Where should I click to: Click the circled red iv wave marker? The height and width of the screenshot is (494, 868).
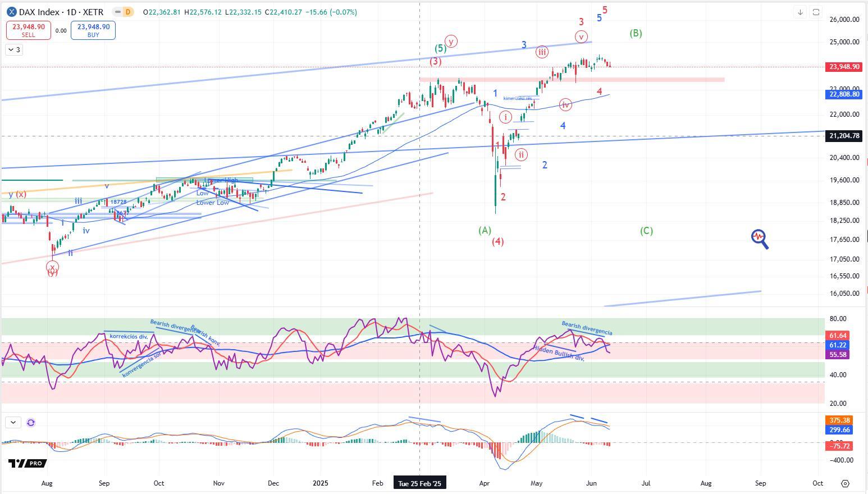coord(565,104)
